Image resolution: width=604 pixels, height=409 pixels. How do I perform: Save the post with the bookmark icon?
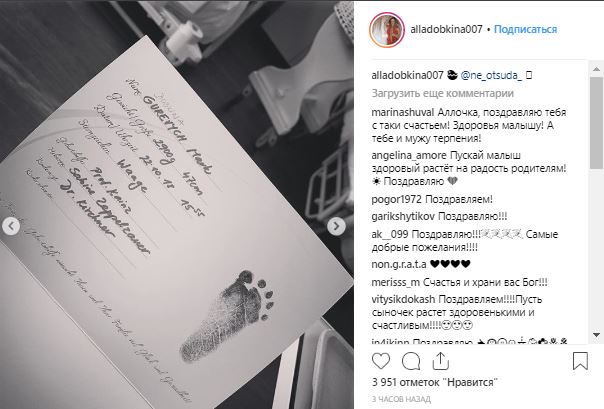pyautogui.click(x=580, y=361)
